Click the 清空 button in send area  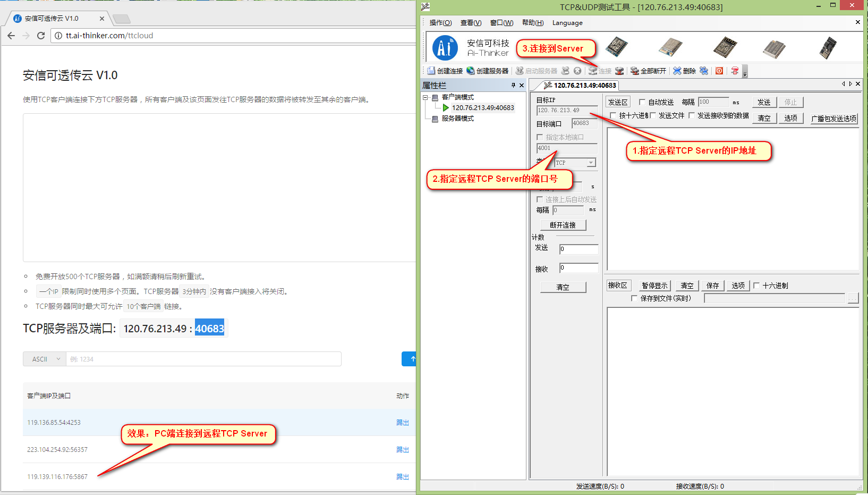764,118
